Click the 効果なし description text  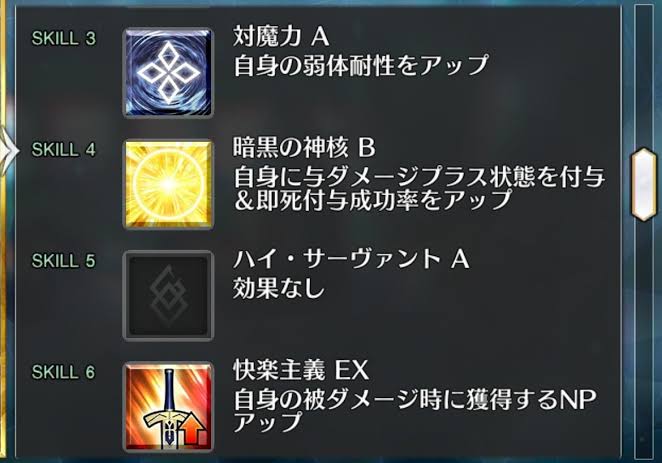tap(279, 288)
